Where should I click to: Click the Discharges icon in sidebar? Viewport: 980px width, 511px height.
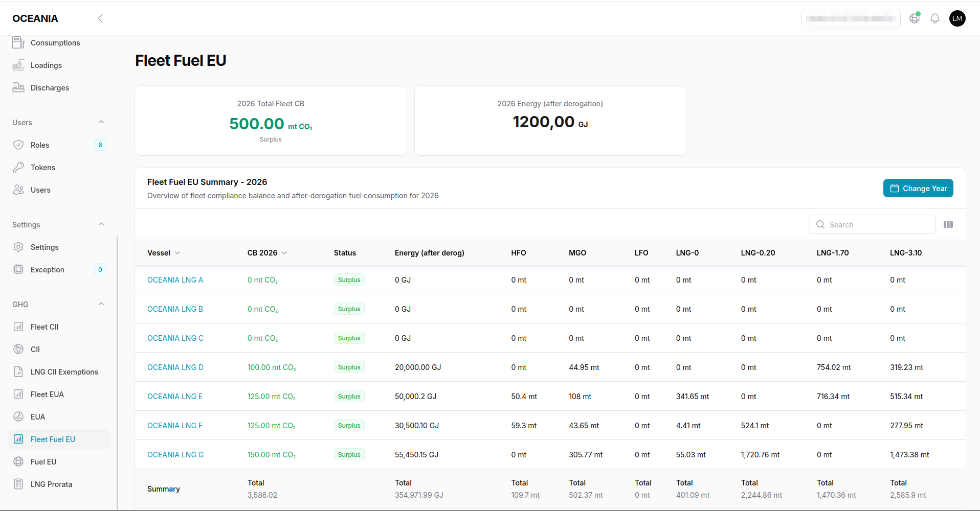(18, 88)
